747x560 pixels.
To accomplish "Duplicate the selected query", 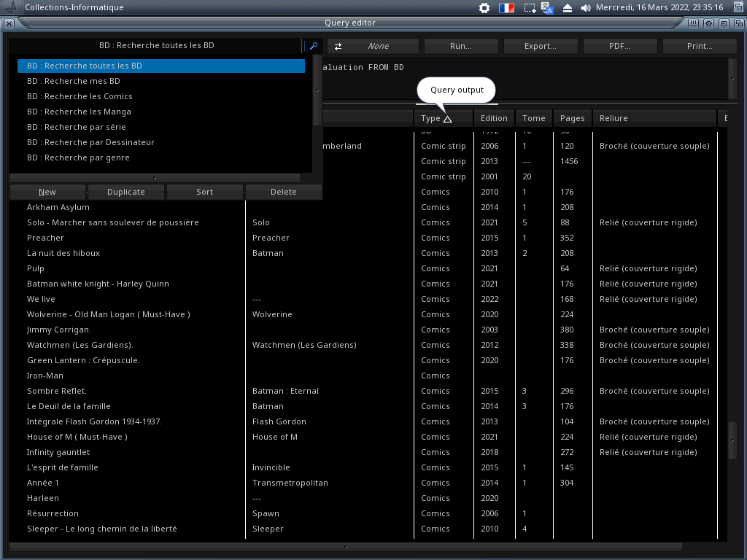I will tap(125, 192).
